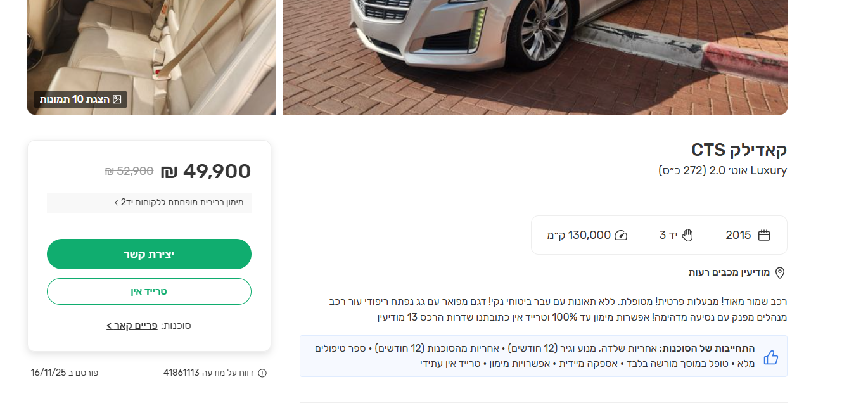The height and width of the screenshot is (403, 868).
Task: Click the calendar icon beside 2015
Action: (764, 235)
